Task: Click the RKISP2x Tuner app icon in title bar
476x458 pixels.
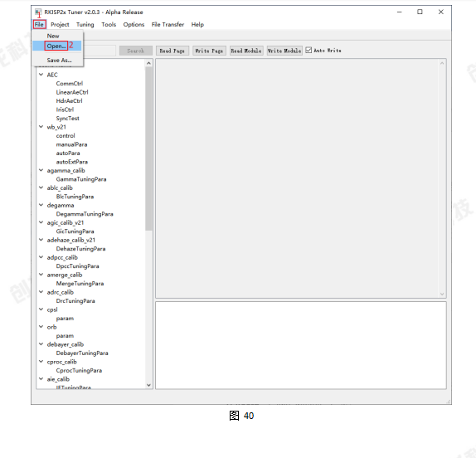Action: pos(38,12)
